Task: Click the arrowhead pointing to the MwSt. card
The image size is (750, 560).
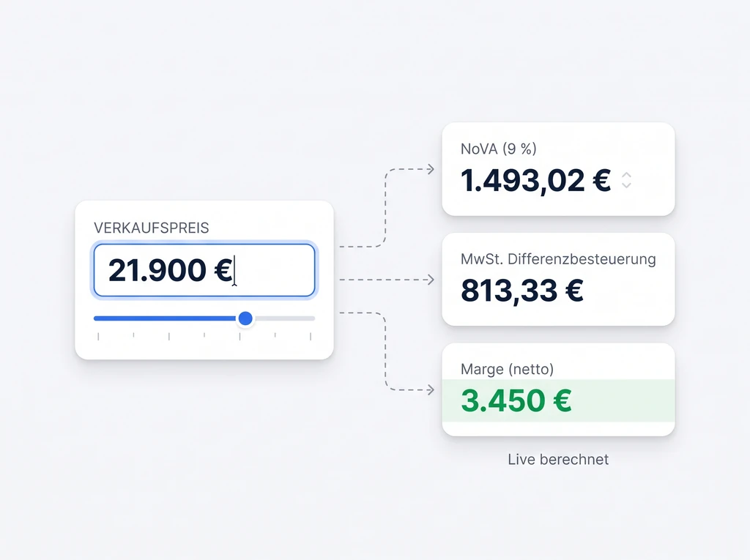Action: tap(431, 280)
